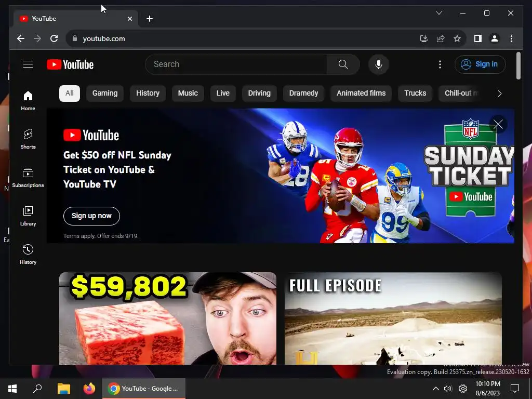532x399 pixels.
Task: Open the taskbar clock and date
Action: point(487,389)
